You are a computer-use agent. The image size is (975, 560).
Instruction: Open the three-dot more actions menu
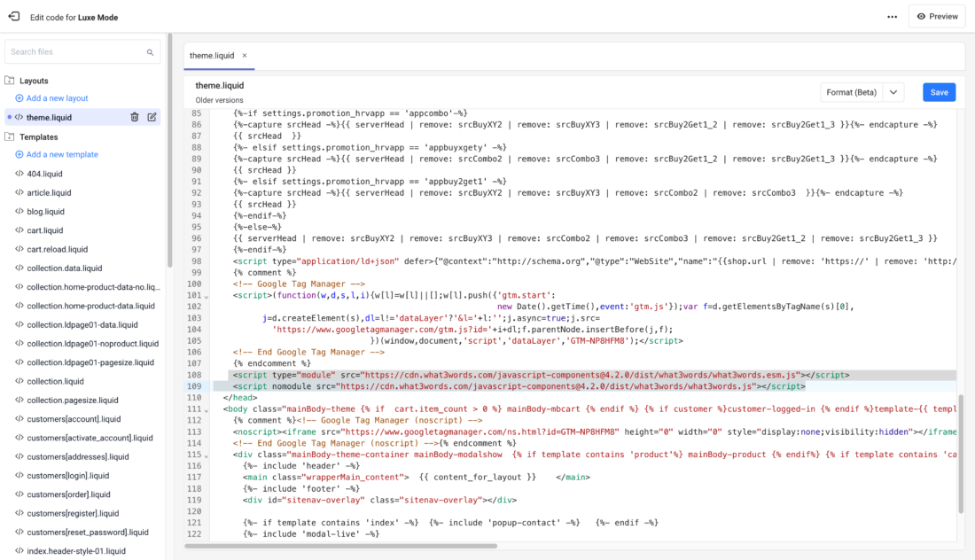[x=893, y=17]
